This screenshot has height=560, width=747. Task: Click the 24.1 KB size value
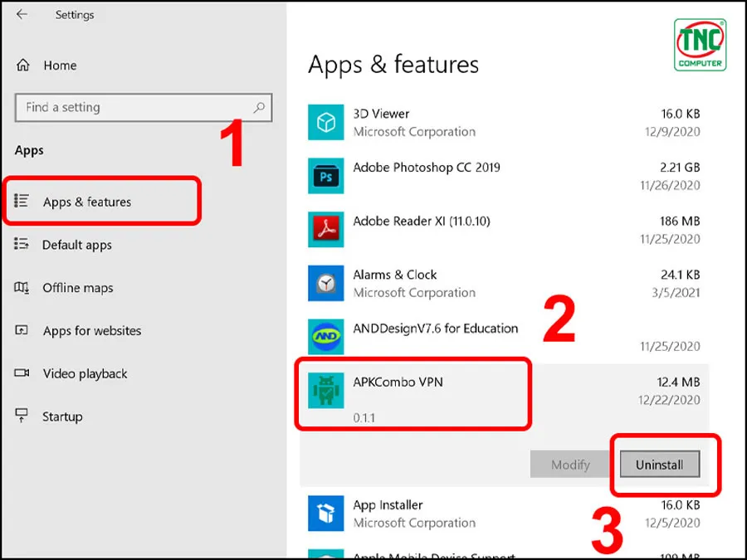pyautogui.click(x=681, y=275)
